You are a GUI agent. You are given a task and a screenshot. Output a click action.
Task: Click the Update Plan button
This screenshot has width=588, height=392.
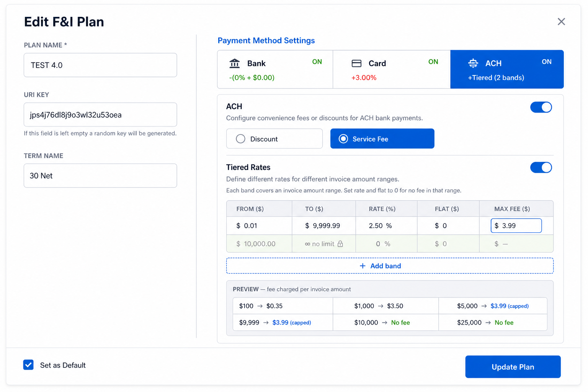[x=513, y=367]
